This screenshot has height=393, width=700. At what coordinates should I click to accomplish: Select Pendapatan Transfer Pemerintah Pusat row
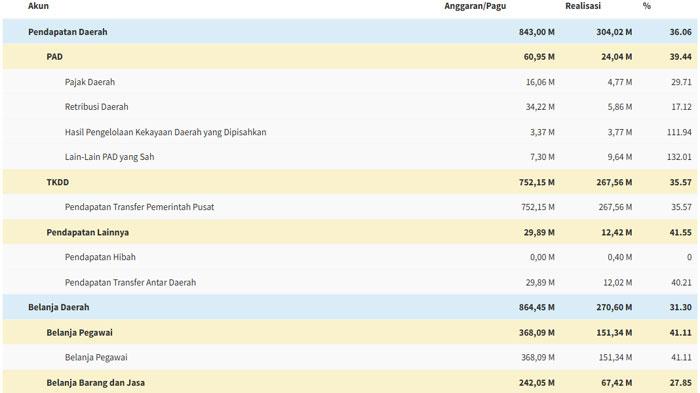(350, 207)
